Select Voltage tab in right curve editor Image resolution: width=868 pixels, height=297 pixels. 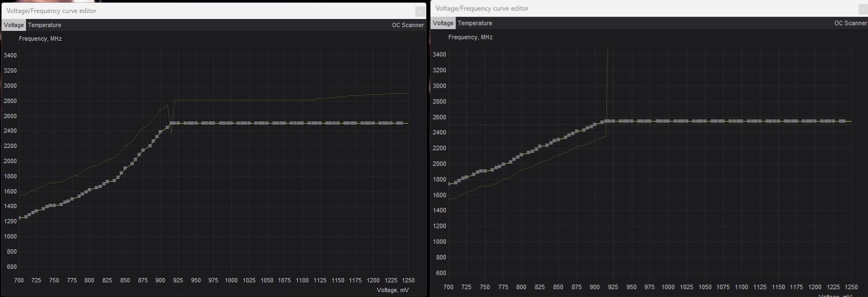443,23
